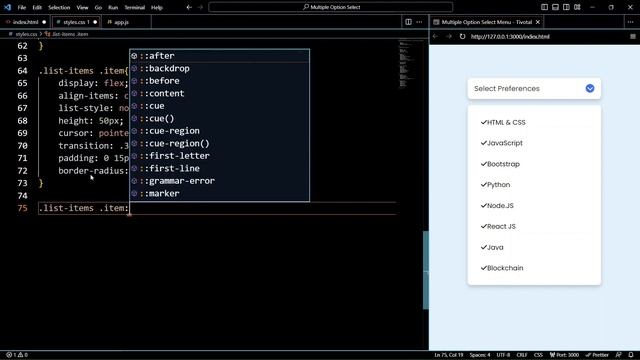Open the Run menu
This screenshot has height=360, width=640.
[x=113, y=7]
